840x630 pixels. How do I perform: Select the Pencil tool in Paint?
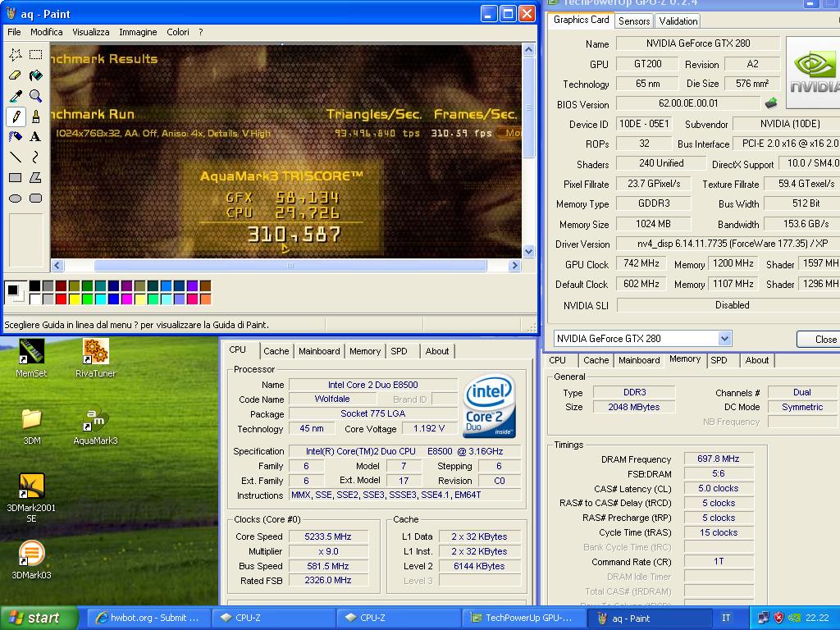[16, 116]
